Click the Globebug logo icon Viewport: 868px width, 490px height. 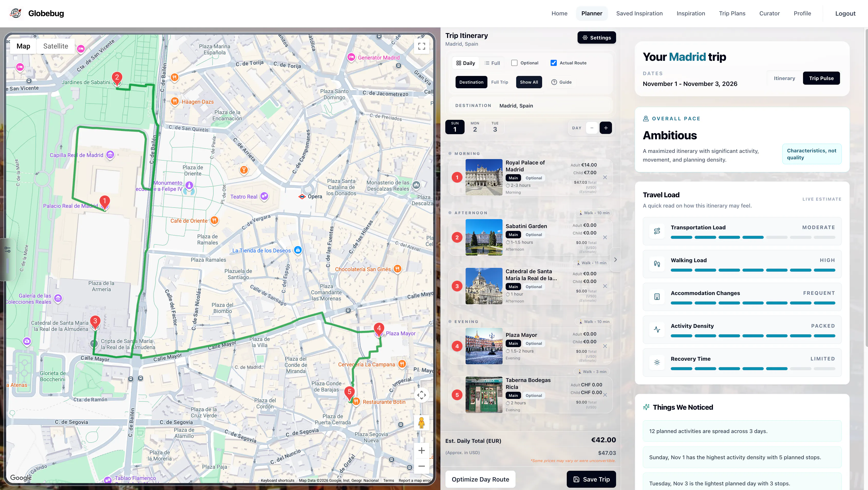(x=15, y=13)
